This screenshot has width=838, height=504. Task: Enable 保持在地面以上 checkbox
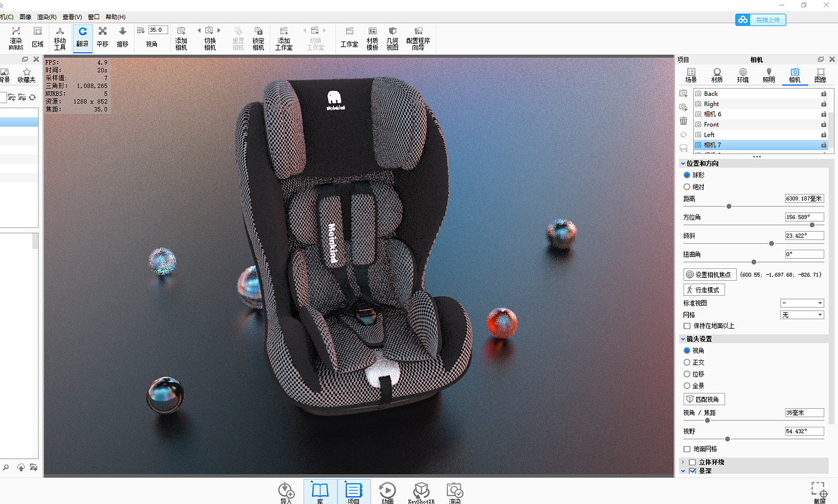tap(687, 326)
